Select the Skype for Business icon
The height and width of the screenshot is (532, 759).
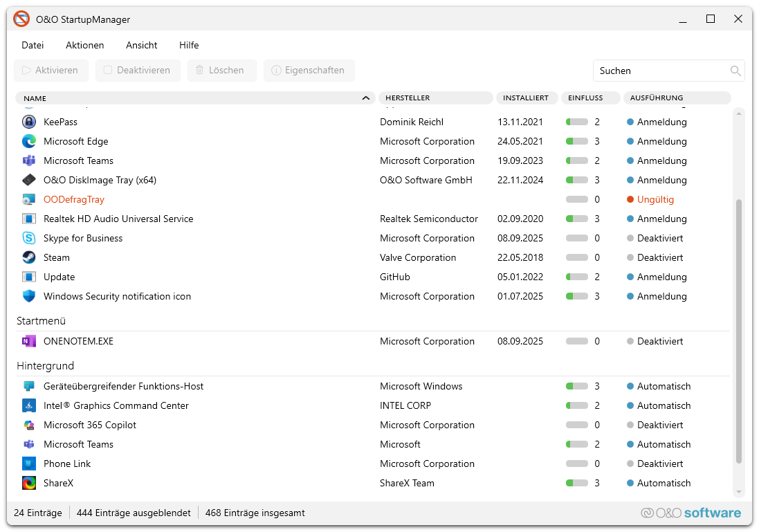point(29,238)
